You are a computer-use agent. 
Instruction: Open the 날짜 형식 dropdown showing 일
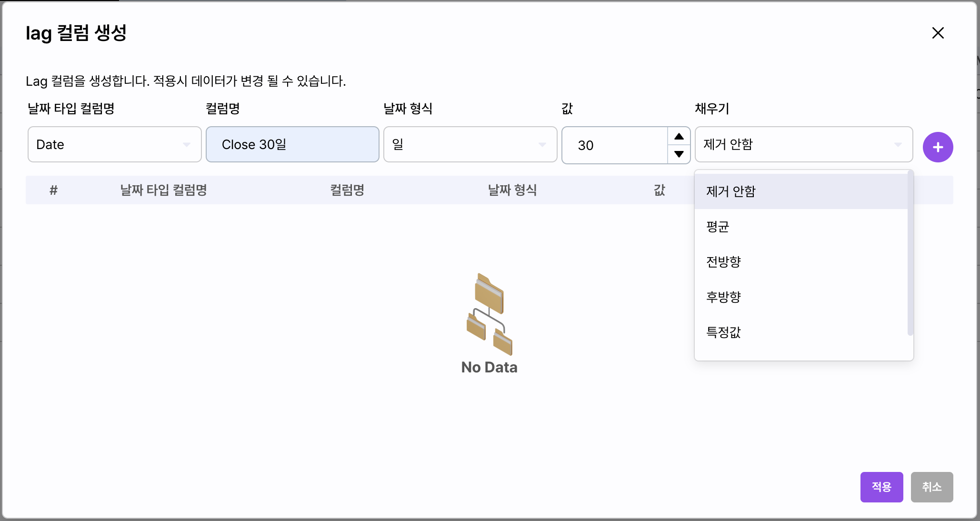(x=470, y=144)
